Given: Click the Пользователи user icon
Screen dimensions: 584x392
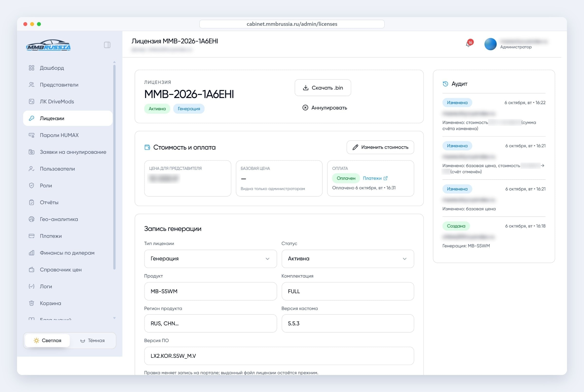Looking at the screenshot, I should (x=31, y=169).
